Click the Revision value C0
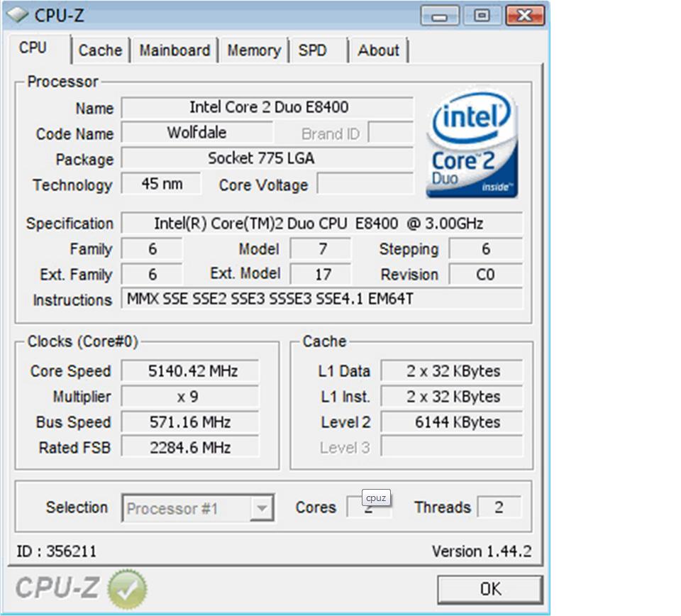The height and width of the screenshot is (616, 681). 486,275
